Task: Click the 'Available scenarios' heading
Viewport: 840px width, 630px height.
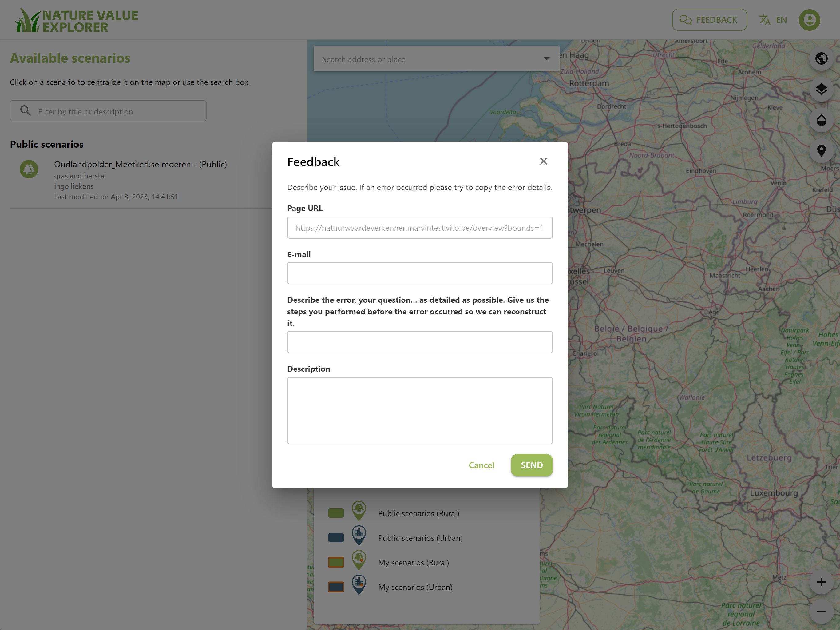Action: [x=70, y=58]
